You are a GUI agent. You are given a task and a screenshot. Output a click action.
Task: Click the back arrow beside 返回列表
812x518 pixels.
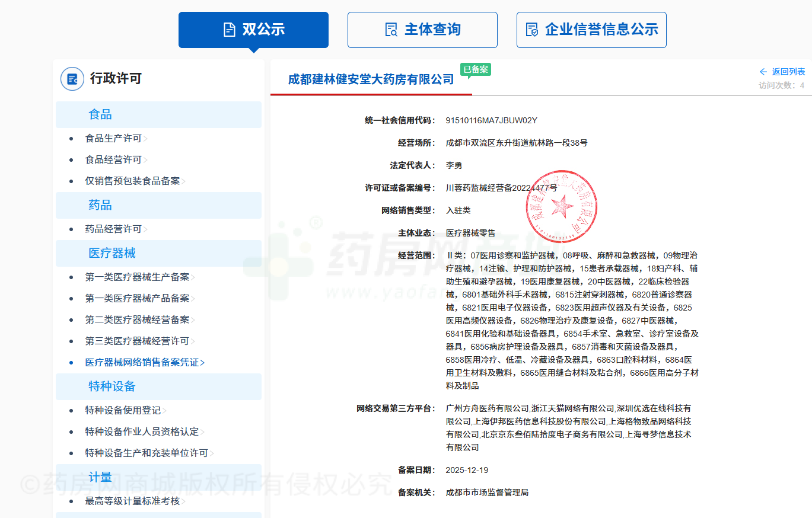point(763,71)
